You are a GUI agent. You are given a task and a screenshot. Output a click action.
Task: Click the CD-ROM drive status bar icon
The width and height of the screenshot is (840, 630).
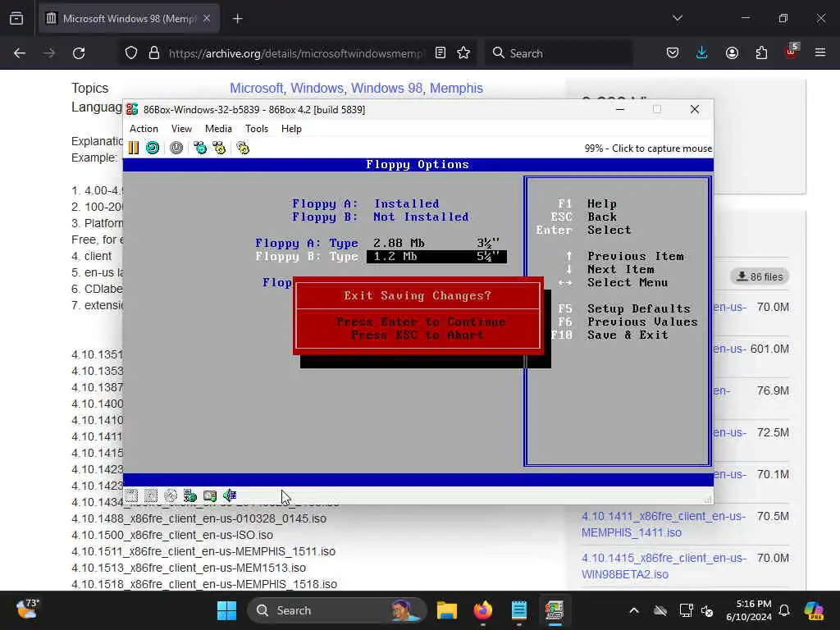tap(171, 495)
